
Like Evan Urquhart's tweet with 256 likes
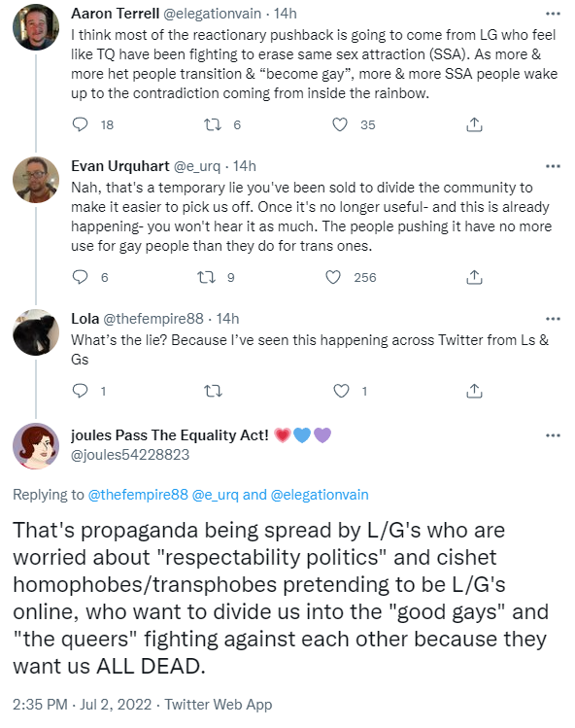[333, 277]
